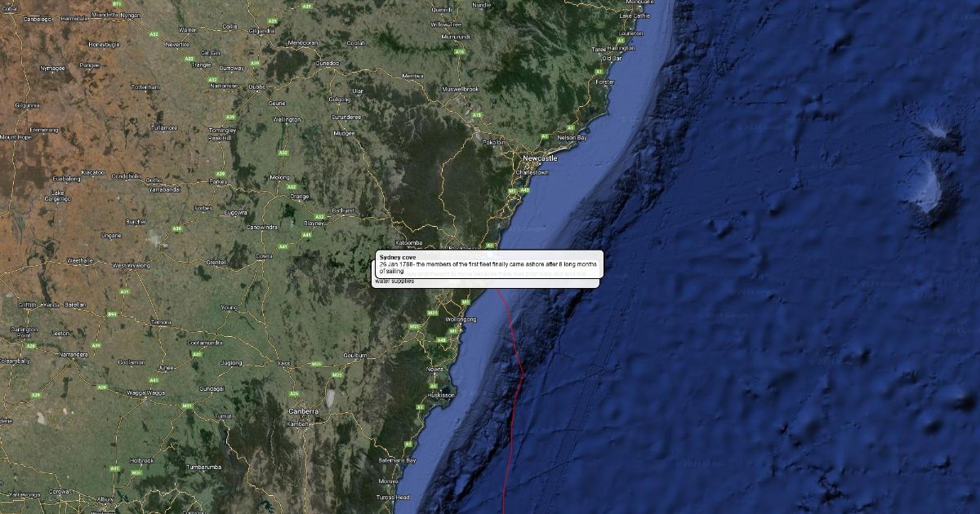Image resolution: width=980 pixels, height=514 pixels.
Task: Click the Bathurst town label
Action: click(343, 210)
